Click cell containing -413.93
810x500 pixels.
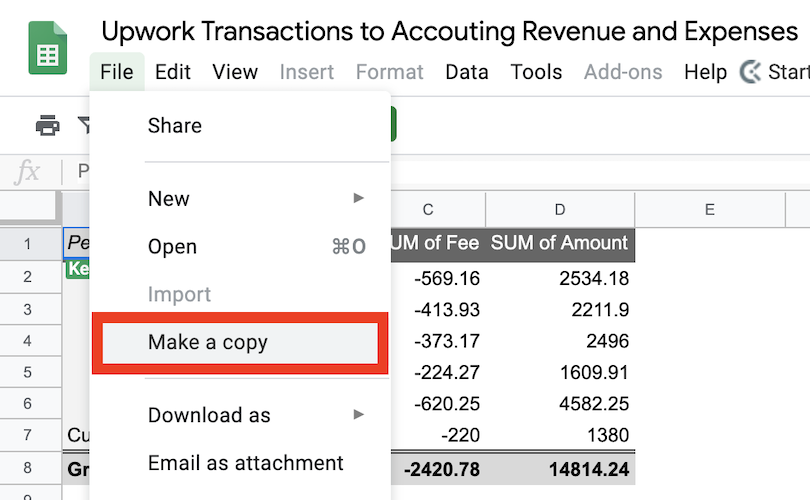438,309
